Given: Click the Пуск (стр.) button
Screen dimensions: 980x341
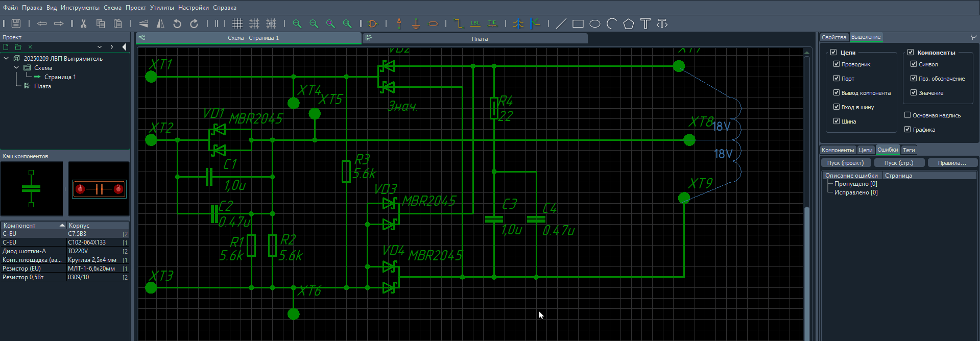Looking at the screenshot, I should point(899,163).
